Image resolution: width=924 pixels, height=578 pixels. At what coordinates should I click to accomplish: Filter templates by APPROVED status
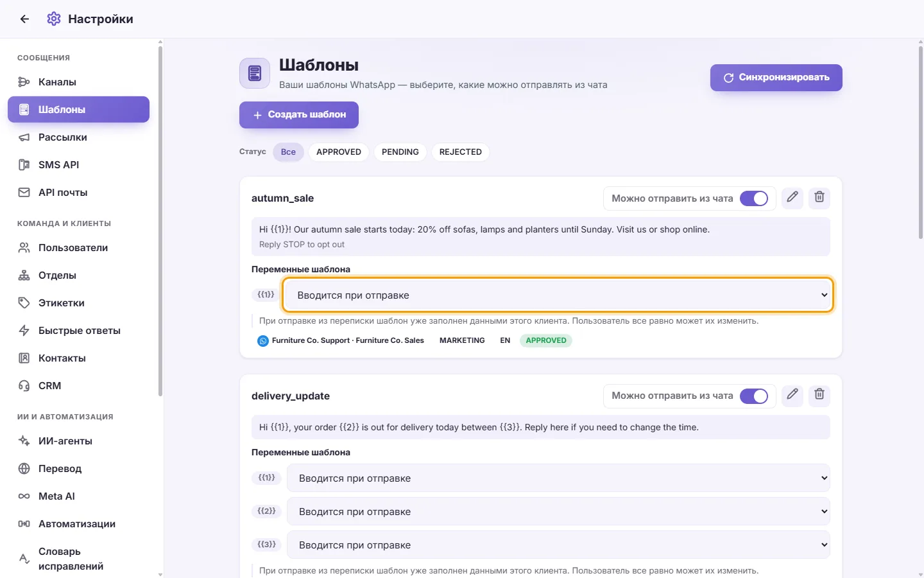[x=339, y=152]
